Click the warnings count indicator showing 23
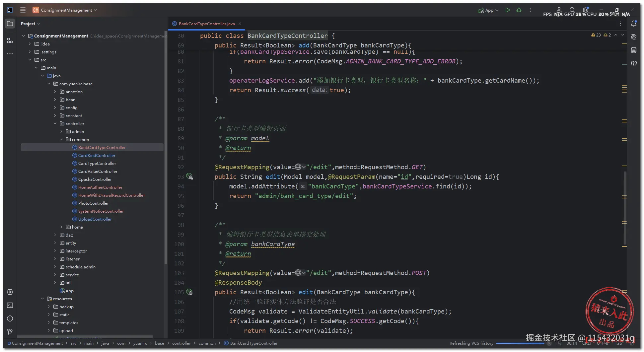 (x=596, y=35)
